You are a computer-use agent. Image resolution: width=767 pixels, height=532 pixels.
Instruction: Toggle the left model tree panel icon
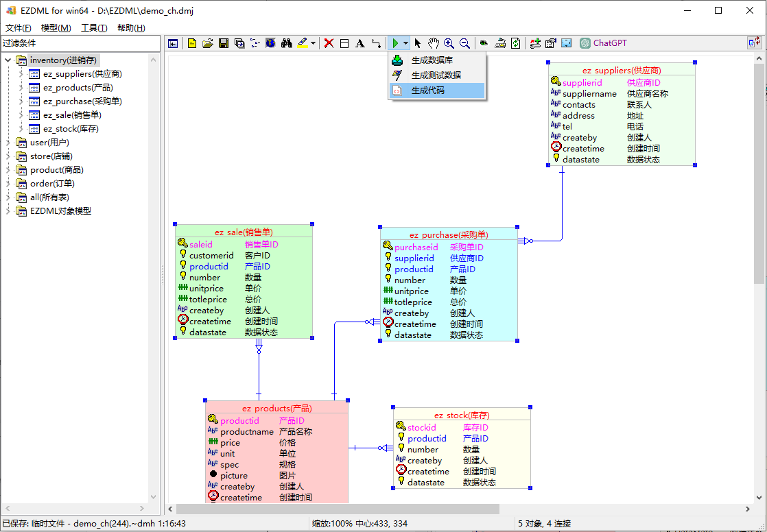[173, 43]
